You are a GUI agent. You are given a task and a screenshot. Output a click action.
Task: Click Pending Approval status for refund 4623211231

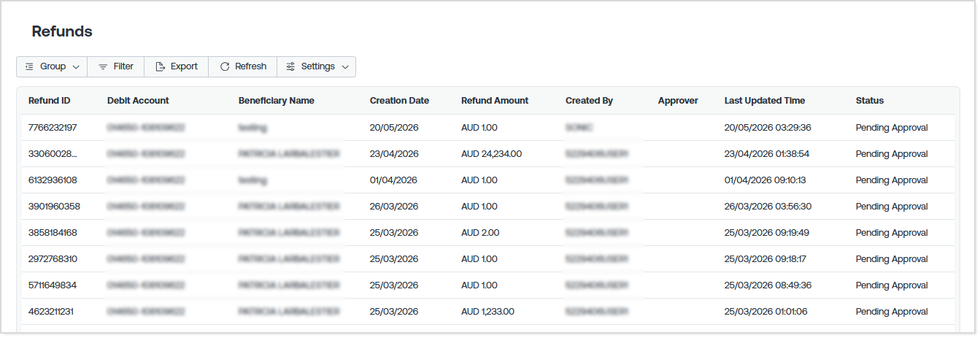click(892, 312)
